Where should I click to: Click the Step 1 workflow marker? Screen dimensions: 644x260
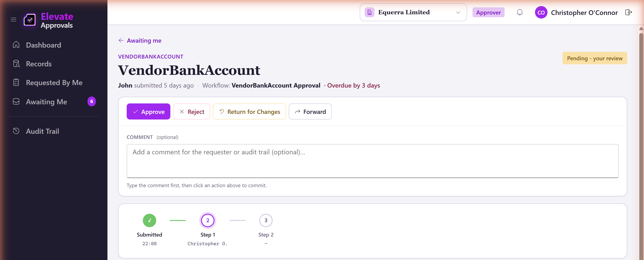[208, 221]
